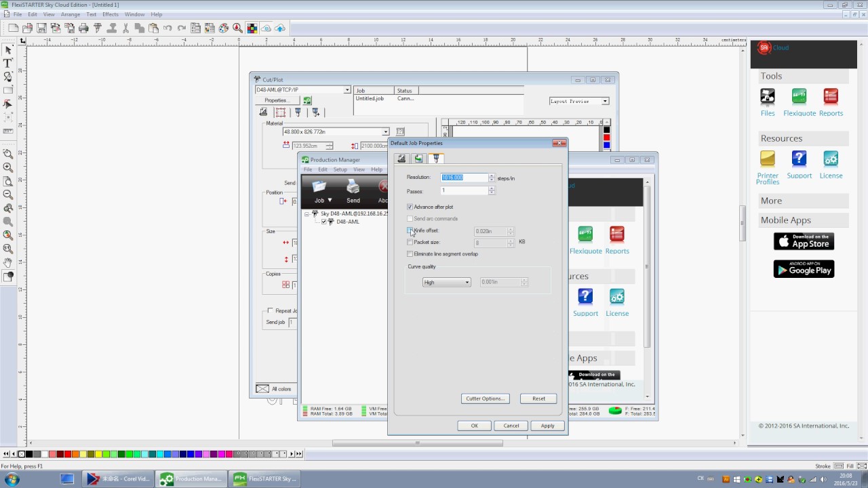
Task: Open the File menu in FlexiSTARTER
Action: 17,14
